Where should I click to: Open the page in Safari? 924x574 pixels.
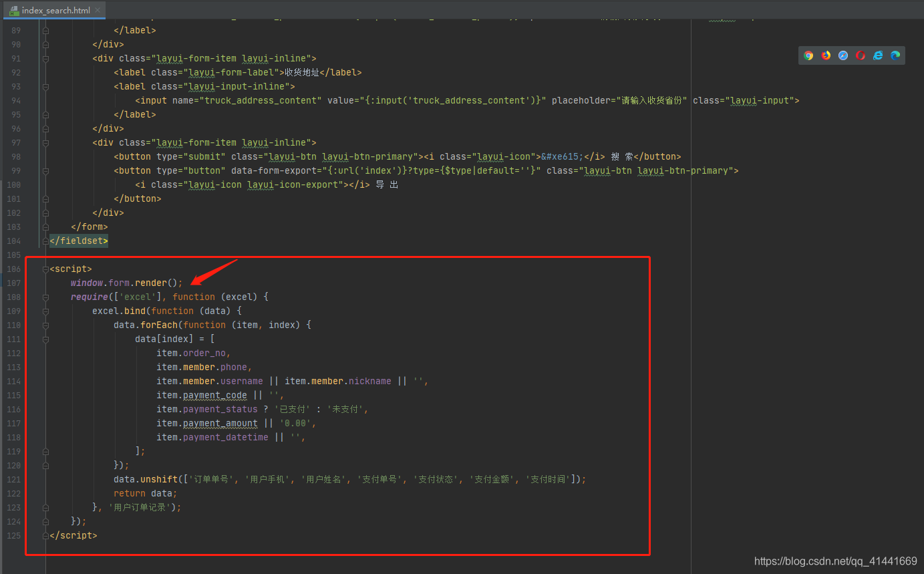pos(842,55)
